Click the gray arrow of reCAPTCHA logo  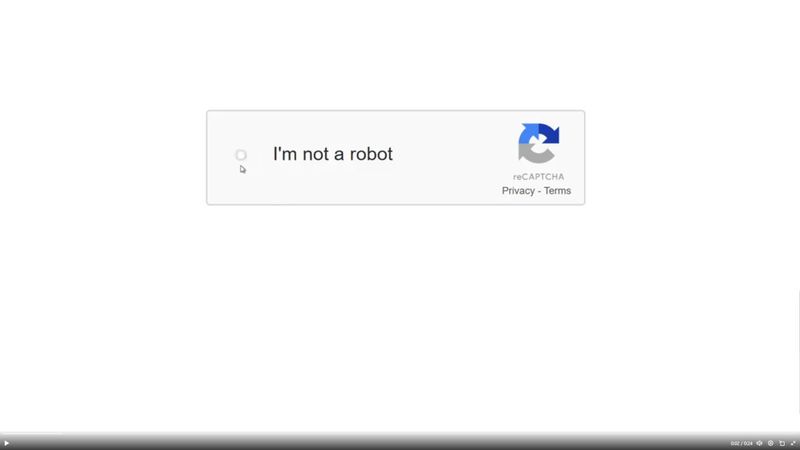click(x=533, y=154)
